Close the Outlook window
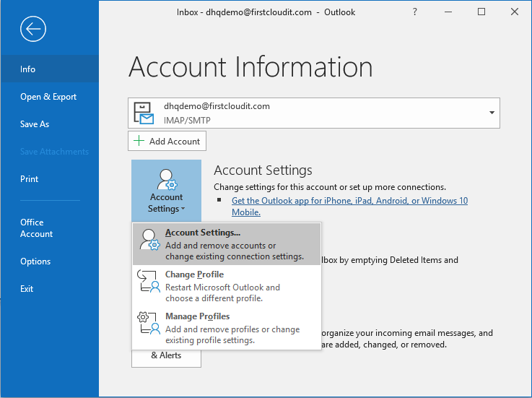This screenshot has width=532, height=398. click(x=515, y=12)
